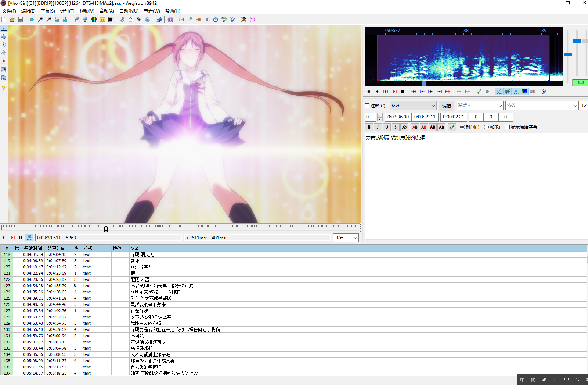Apply italic formatting button
The width and height of the screenshot is (588, 385).
378,127
